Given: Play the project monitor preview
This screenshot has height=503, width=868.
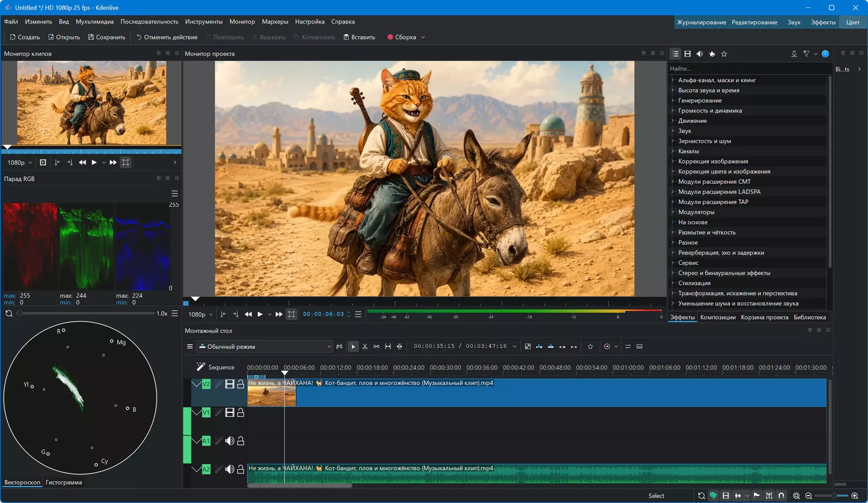Looking at the screenshot, I should pos(260,314).
